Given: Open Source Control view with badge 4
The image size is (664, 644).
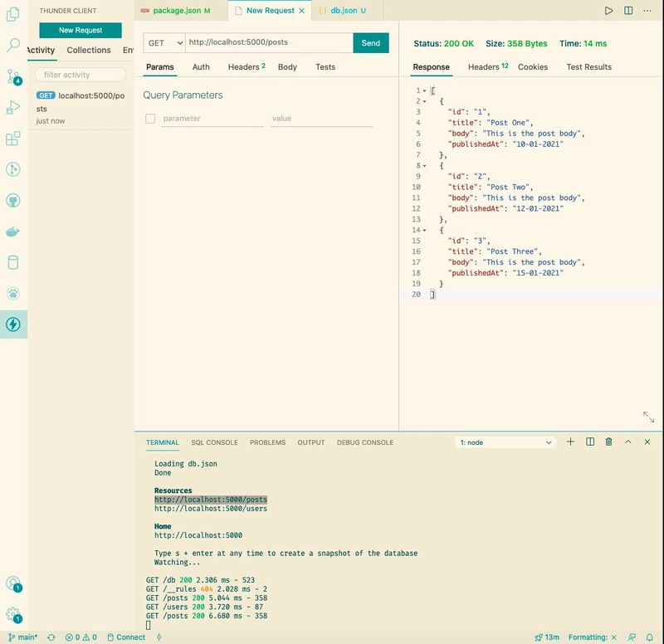Looking at the screenshot, I should (x=13, y=76).
